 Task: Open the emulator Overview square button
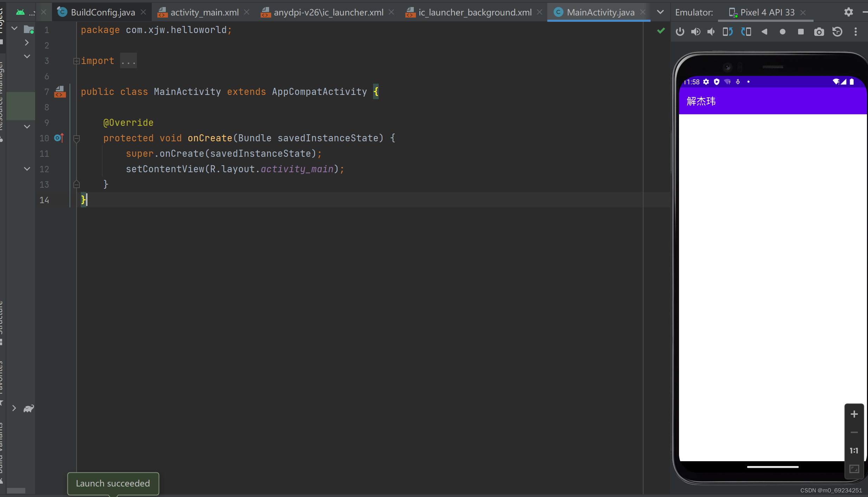pos(801,32)
